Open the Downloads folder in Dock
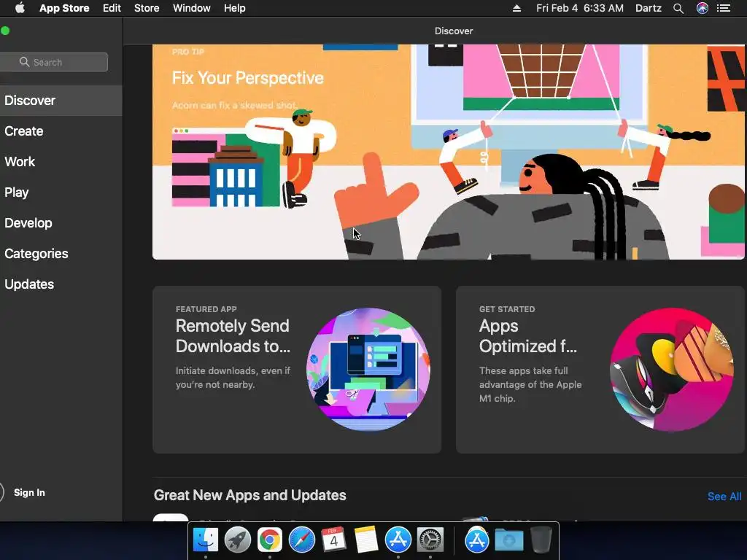 (508, 540)
